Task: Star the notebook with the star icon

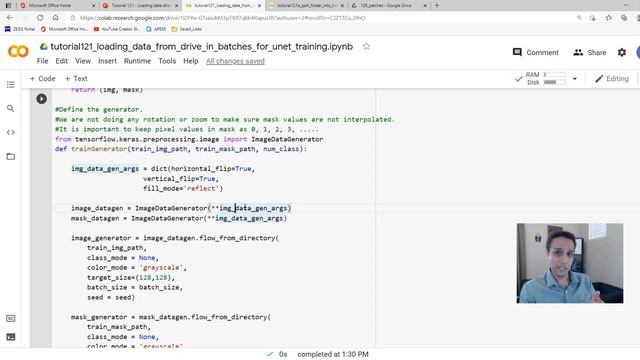Action: [x=366, y=47]
